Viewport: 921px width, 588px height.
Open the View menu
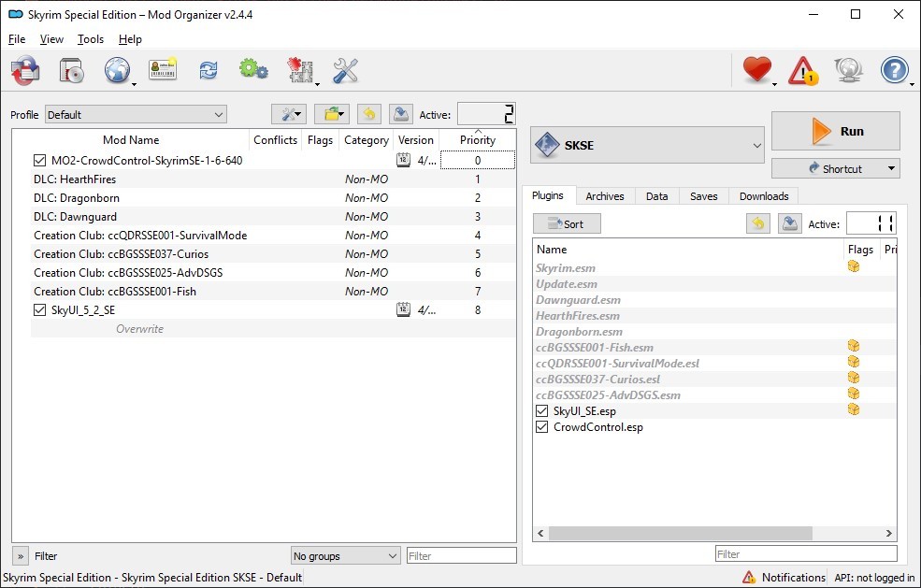[x=51, y=38]
